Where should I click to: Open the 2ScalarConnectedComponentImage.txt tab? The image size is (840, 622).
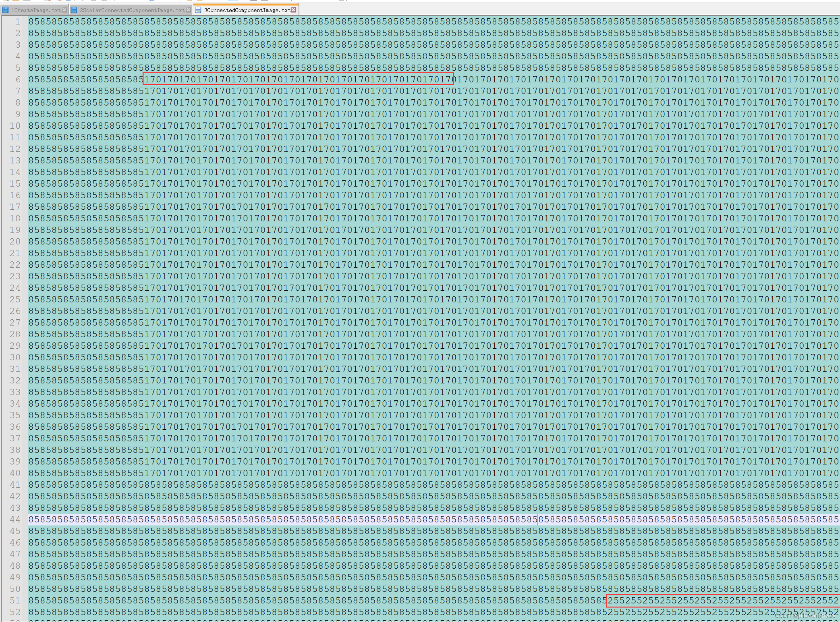pyautogui.click(x=131, y=10)
